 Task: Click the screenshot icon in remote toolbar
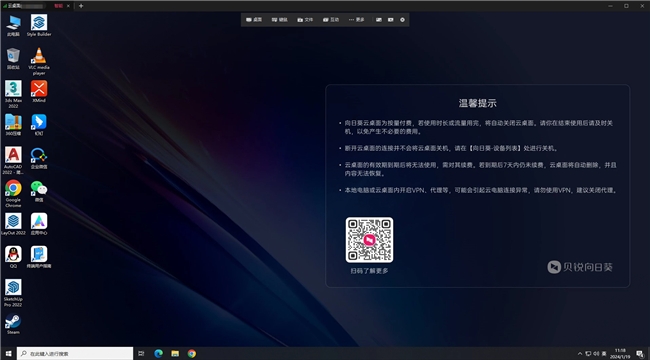tap(379, 19)
